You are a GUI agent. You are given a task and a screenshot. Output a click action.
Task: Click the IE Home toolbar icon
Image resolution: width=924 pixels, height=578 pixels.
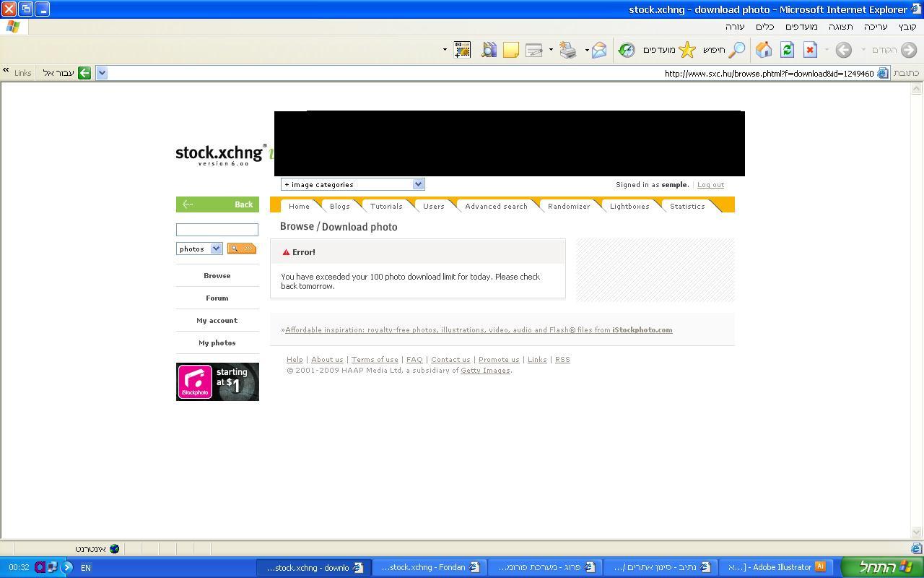click(x=764, y=50)
